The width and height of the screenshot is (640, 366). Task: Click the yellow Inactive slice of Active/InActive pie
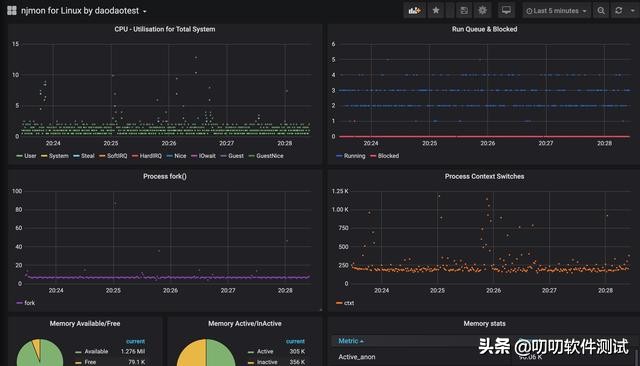pos(191,354)
